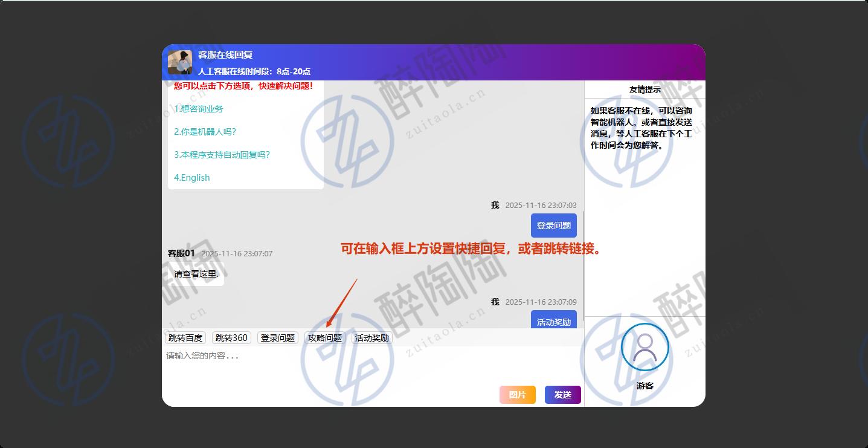Viewport: 868px width, 448px height.
Task: Click the guest user profile icon
Action: (645, 347)
